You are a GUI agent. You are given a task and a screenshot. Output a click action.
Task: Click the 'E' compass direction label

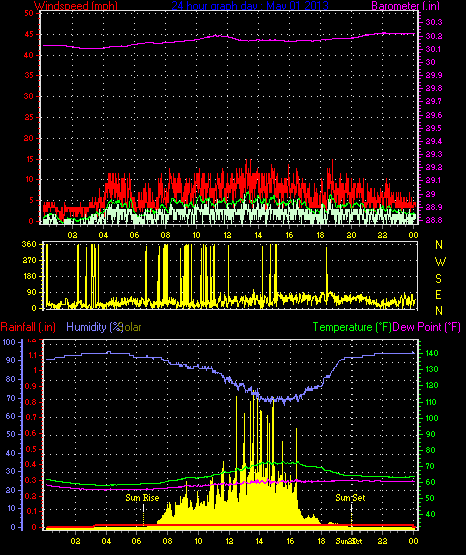point(439,295)
